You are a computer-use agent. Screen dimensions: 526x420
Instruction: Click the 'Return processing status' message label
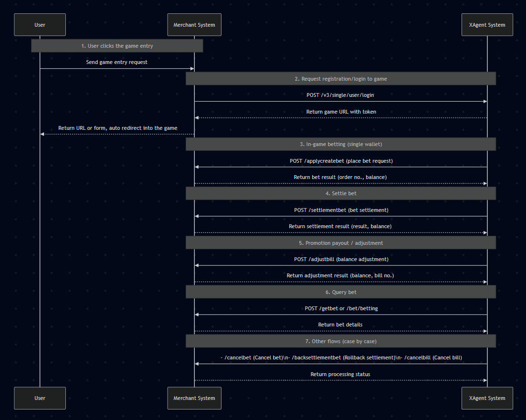pyautogui.click(x=341, y=374)
